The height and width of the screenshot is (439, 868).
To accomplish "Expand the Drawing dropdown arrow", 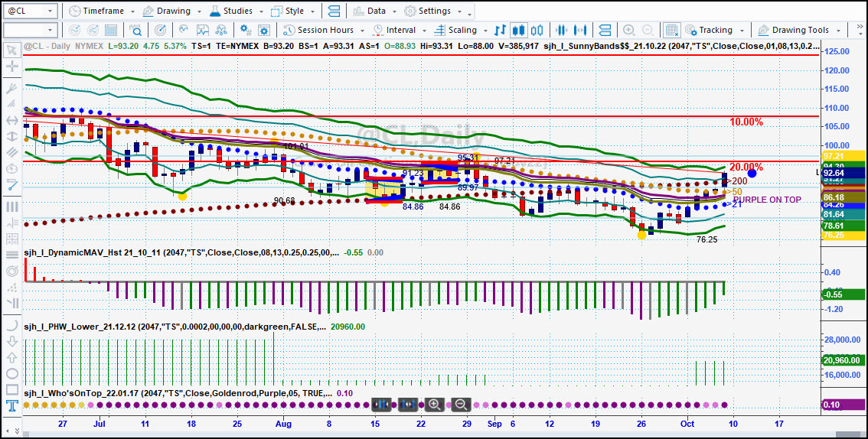I will click(199, 11).
